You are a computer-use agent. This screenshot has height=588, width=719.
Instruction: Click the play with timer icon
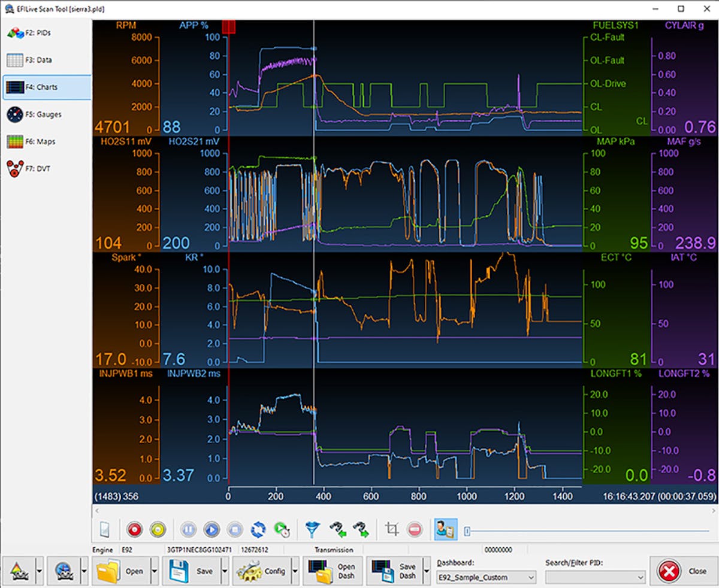pos(281,529)
